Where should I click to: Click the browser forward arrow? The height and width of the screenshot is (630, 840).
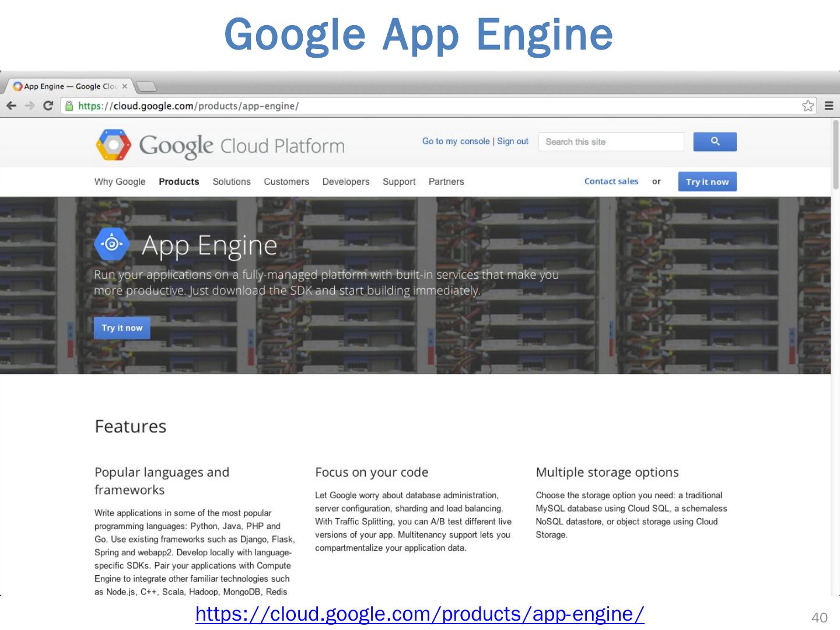[30, 106]
